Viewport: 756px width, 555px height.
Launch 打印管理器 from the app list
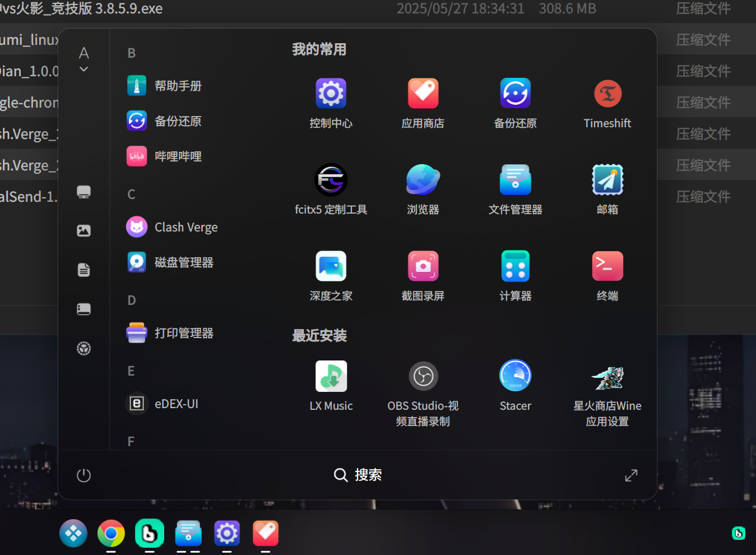[x=170, y=333]
